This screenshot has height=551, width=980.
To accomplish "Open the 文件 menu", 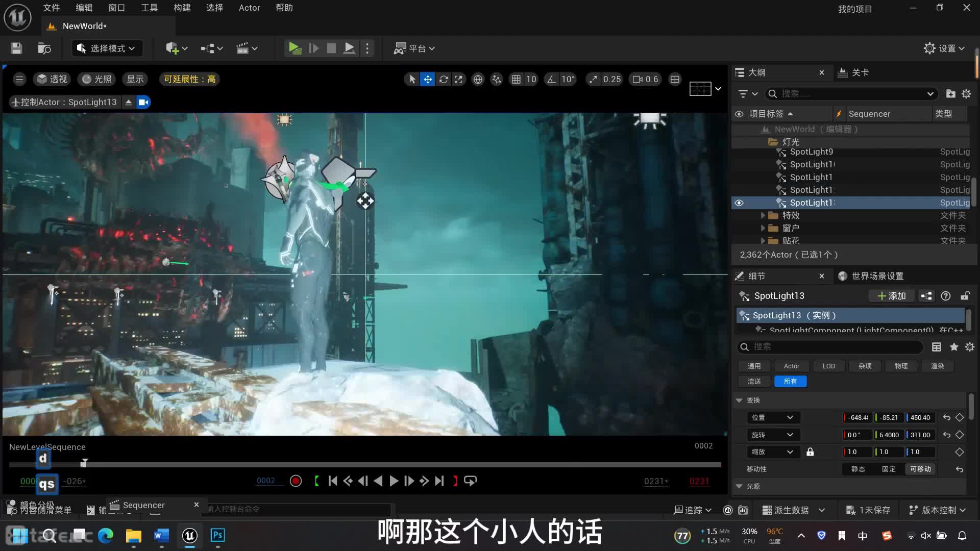I will (x=52, y=8).
